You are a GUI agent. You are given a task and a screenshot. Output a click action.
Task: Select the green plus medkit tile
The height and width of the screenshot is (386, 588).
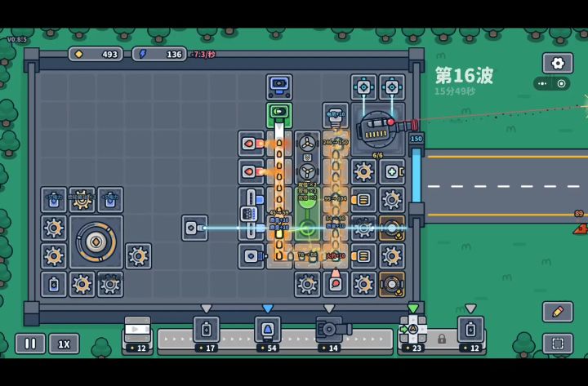click(392, 171)
